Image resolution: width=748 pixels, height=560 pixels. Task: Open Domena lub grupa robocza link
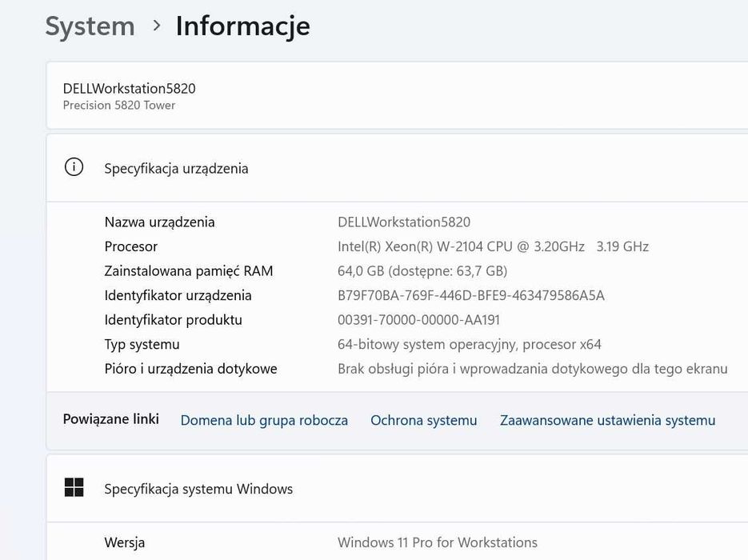click(x=264, y=420)
